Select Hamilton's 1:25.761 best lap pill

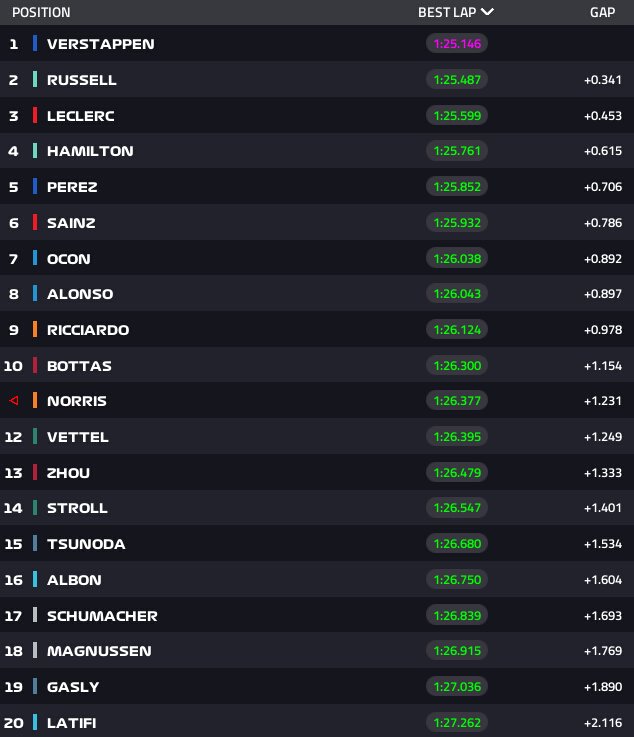pyautogui.click(x=456, y=151)
